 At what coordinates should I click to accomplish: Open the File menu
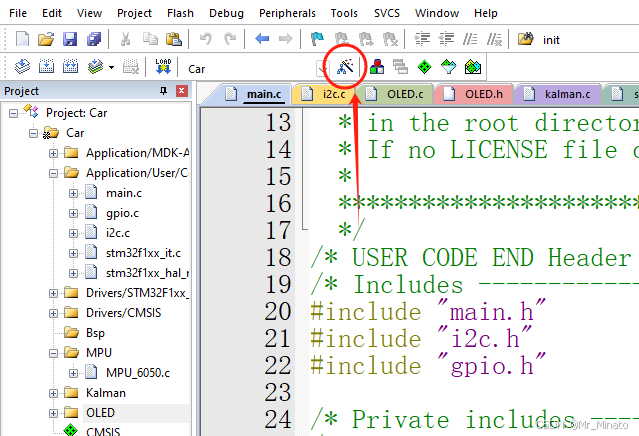point(18,13)
